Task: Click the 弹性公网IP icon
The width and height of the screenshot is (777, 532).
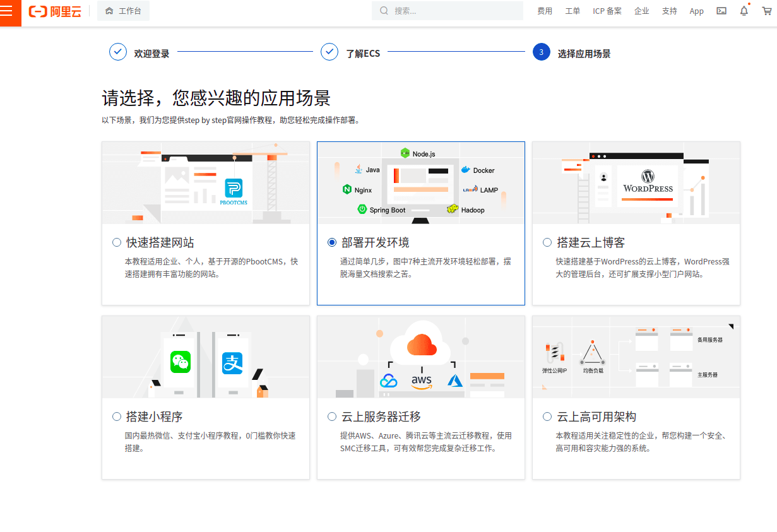Action: coord(554,352)
